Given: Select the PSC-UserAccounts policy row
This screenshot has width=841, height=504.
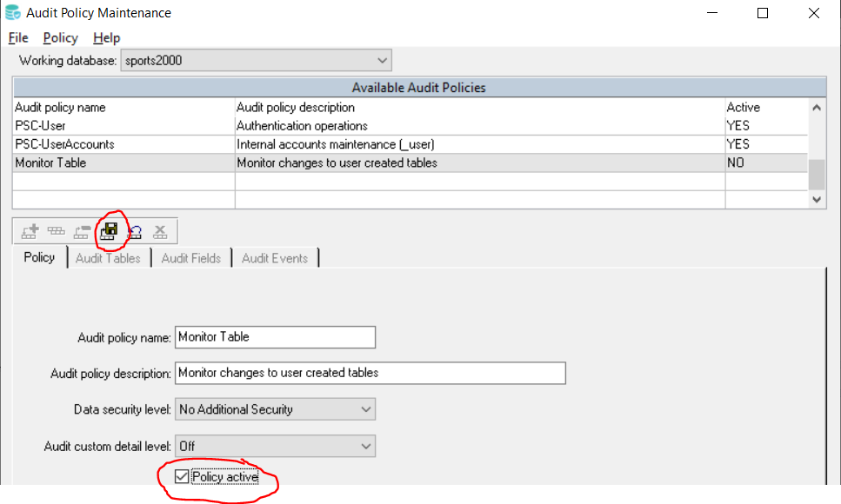Looking at the screenshot, I should point(410,144).
